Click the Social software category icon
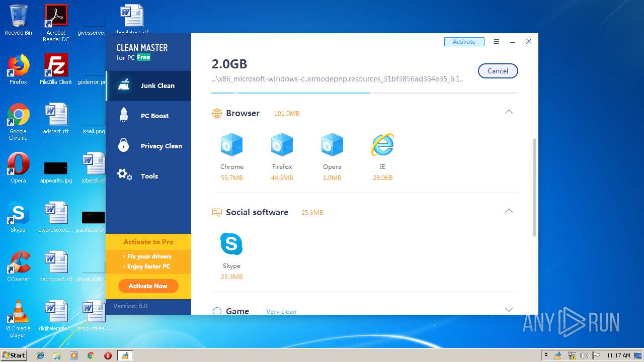This screenshot has height=362, width=644. point(217,213)
